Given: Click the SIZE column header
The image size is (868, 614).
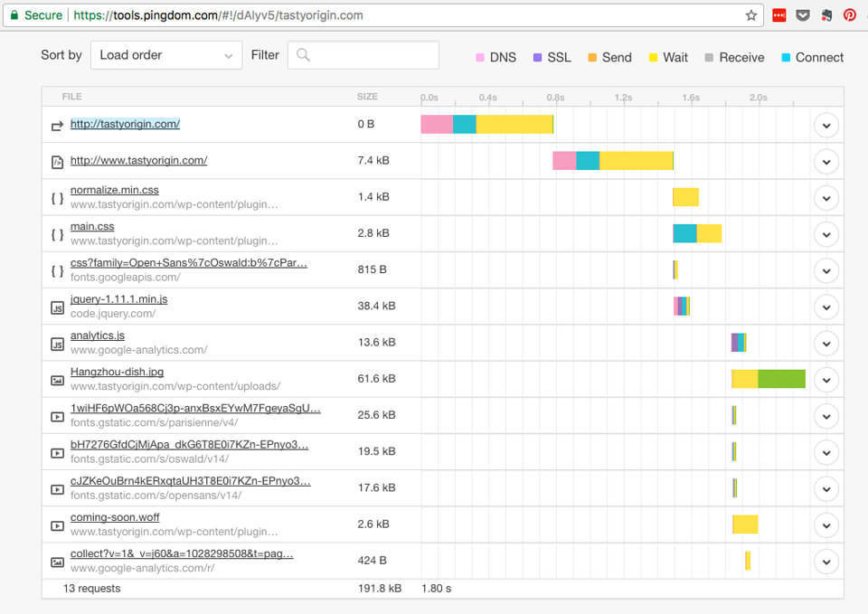Looking at the screenshot, I should (x=367, y=97).
